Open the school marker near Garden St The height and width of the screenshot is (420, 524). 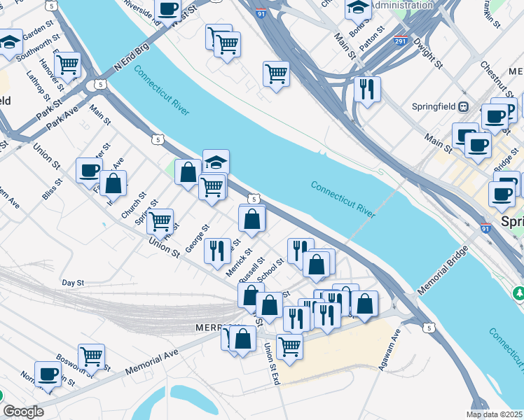[9, 44]
